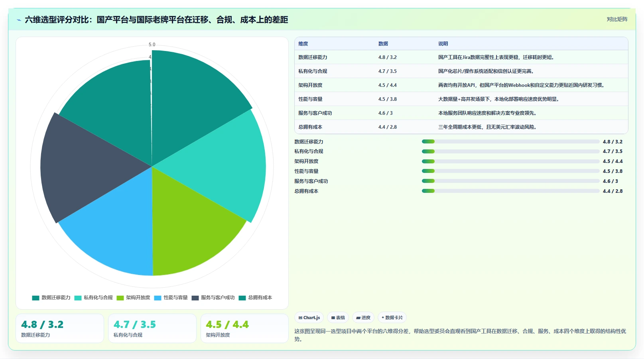Click the 性能与容量 progress bar
644x359 pixels.
pyautogui.click(x=511, y=171)
